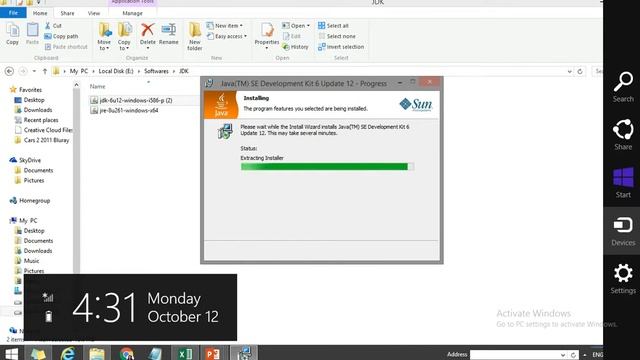Expand the Open dropdown in ribbon
640x360 pixels.
point(296,26)
